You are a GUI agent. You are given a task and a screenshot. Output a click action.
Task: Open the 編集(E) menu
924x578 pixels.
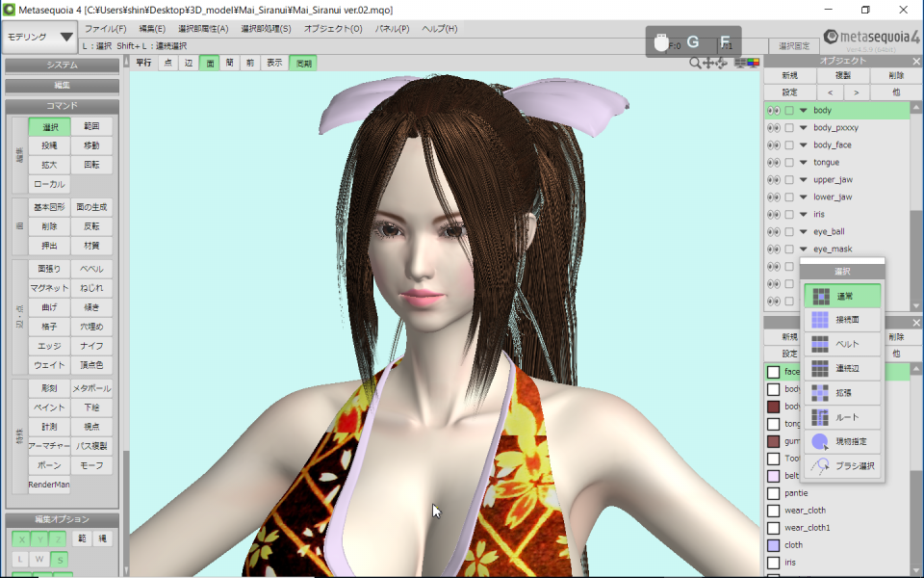pyautogui.click(x=152, y=28)
